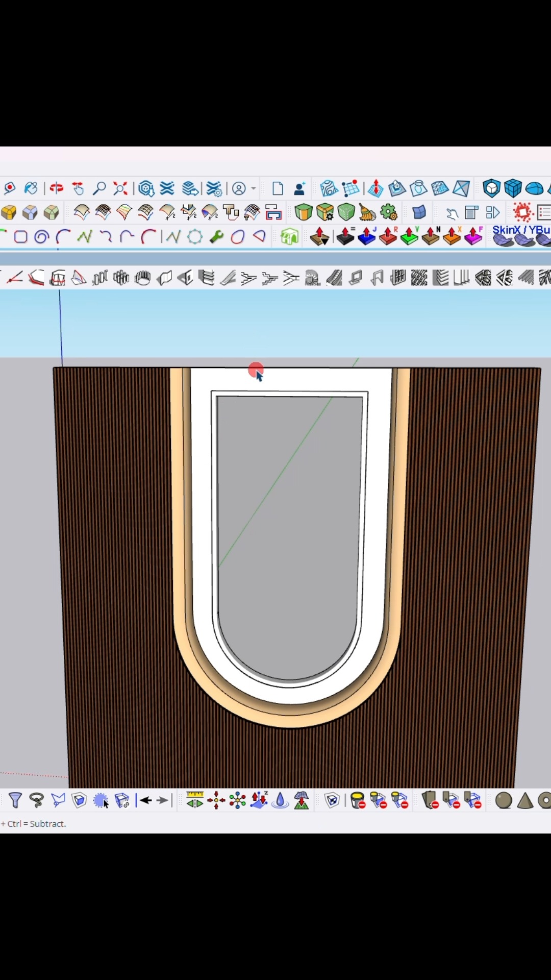Screen dimensions: 551x980
Task: Click the black push pull equals icon
Action: (346, 236)
